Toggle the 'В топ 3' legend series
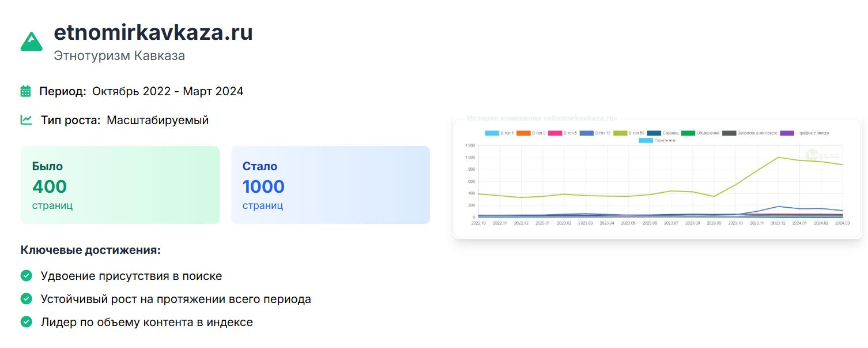The image size is (868, 348). pyautogui.click(x=530, y=133)
